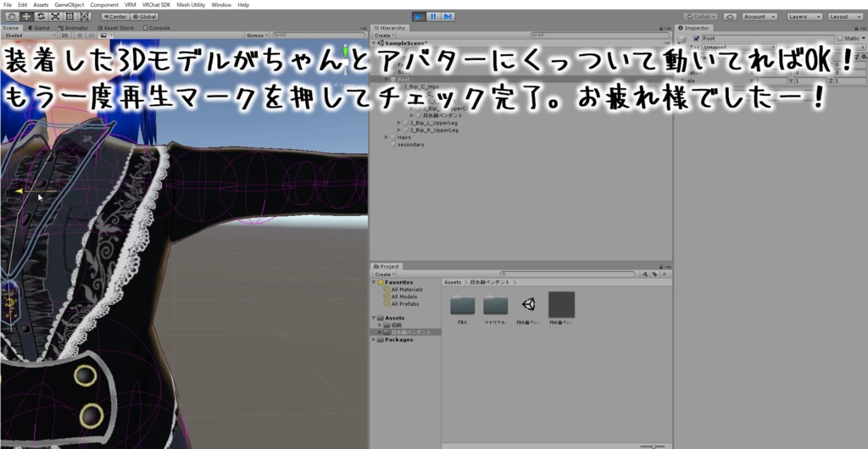The image size is (868, 449).
Task: Switch to the Animator tab
Action: (x=73, y=28)
